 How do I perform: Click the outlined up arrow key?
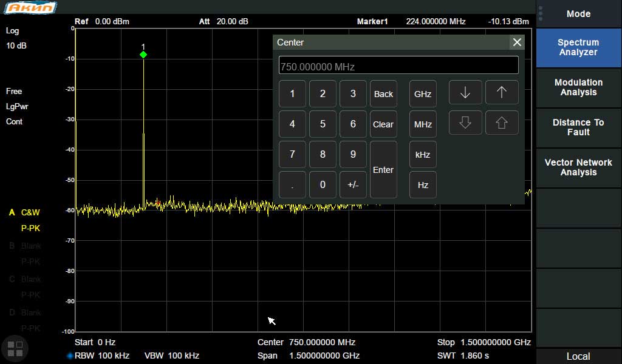(x=501, y=123)
